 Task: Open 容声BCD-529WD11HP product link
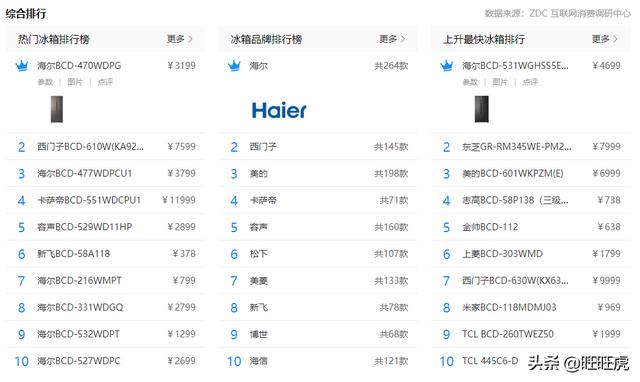84,227
